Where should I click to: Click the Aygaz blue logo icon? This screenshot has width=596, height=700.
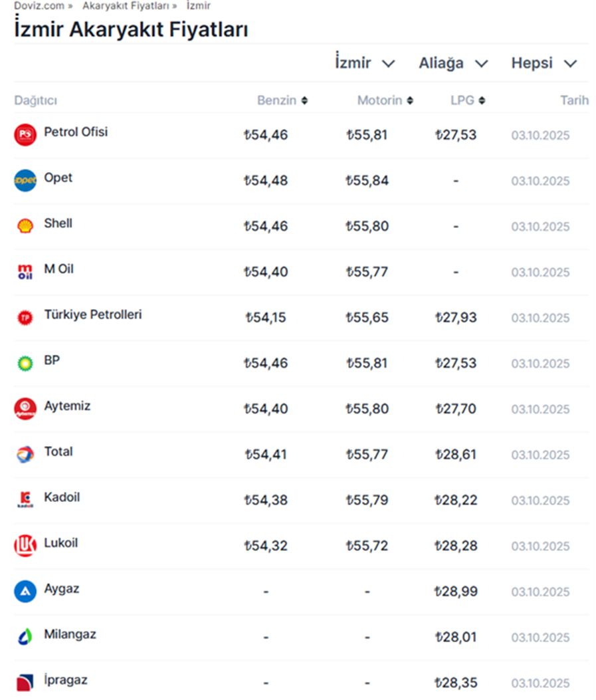click(25, 591)
